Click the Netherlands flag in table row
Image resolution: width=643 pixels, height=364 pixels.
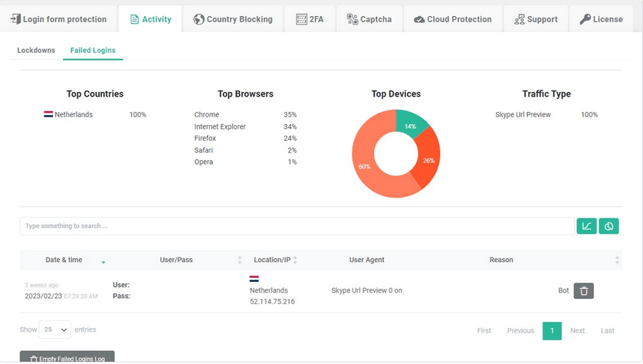pos(254,279)
